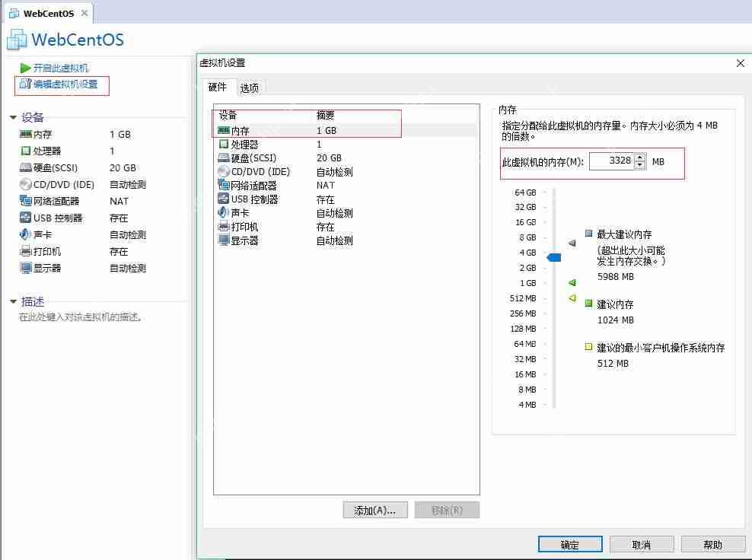Select sidebar USB controller icon
Viewport: 752px width, 560px height.
point(25,218)
